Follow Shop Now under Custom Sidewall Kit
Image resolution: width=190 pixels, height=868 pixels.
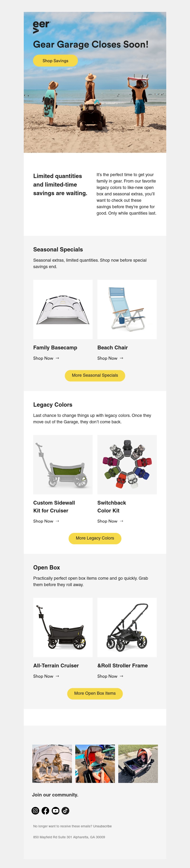coord(46,521)
